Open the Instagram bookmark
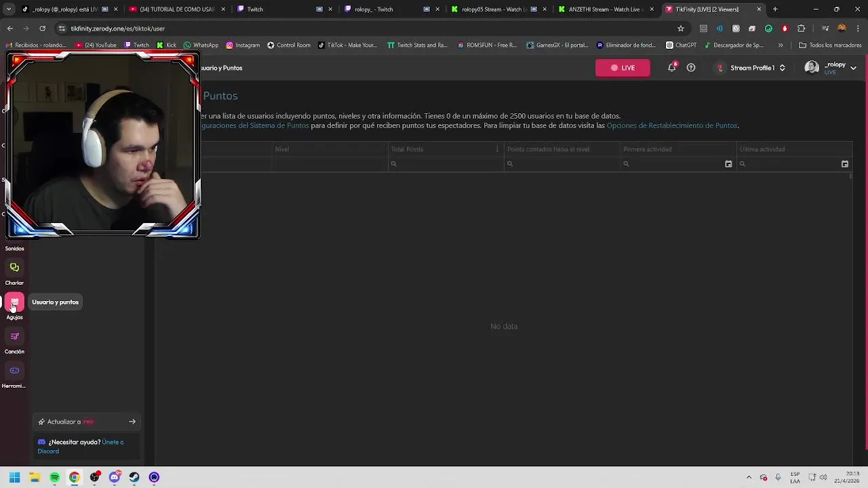The width and height of the screenshot is (868, 488). [243, 45]
